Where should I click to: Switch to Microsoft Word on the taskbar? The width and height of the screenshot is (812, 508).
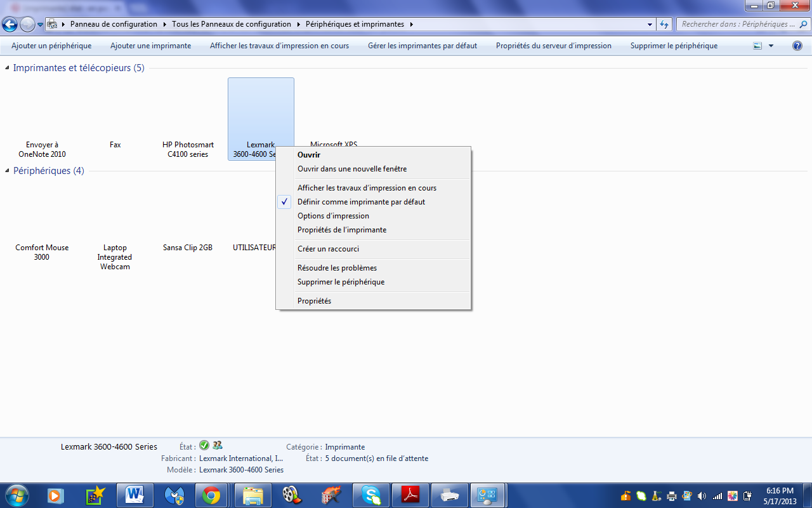click(134, 495)
